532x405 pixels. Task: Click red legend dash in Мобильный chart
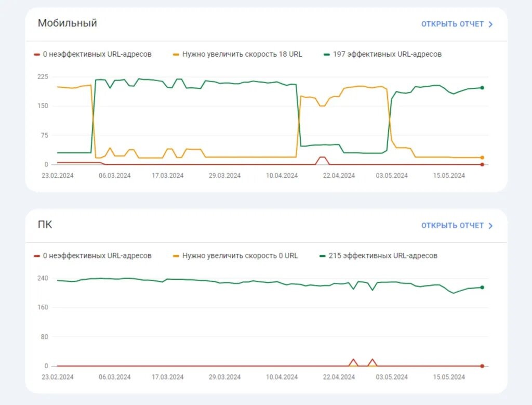point(37,55)
